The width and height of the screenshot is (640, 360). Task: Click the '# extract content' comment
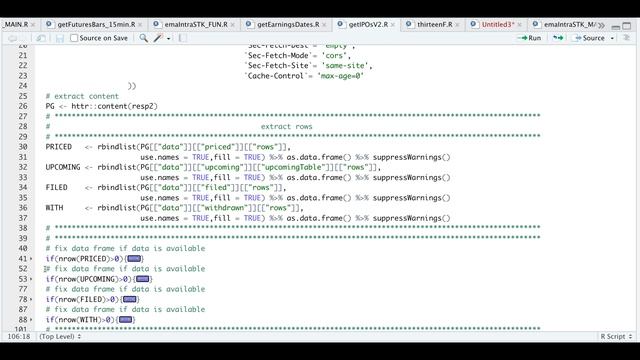point(82,96)
